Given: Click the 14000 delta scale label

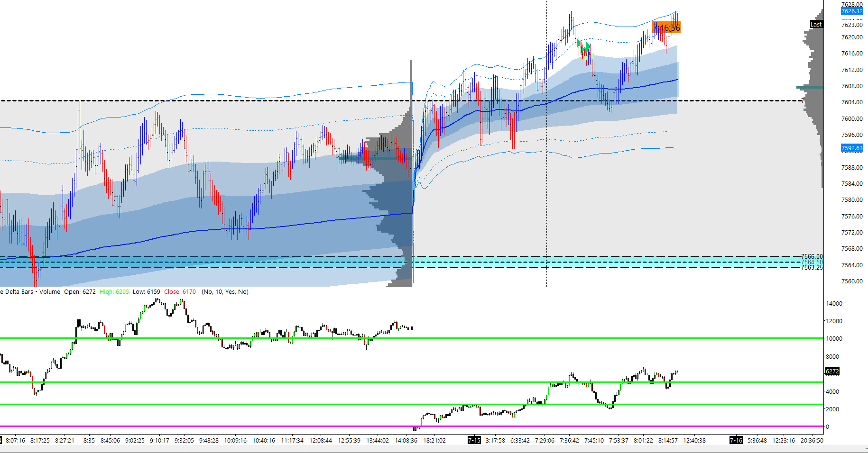Looking at the screenshot, I should pyautogui.click(x=834, y=304).
